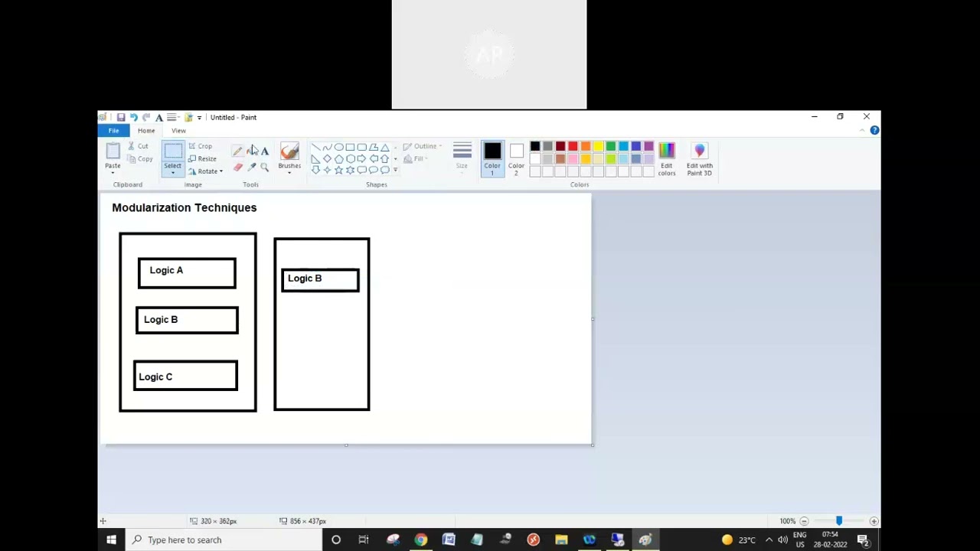Pick the green color swatch

pos(611,146)
